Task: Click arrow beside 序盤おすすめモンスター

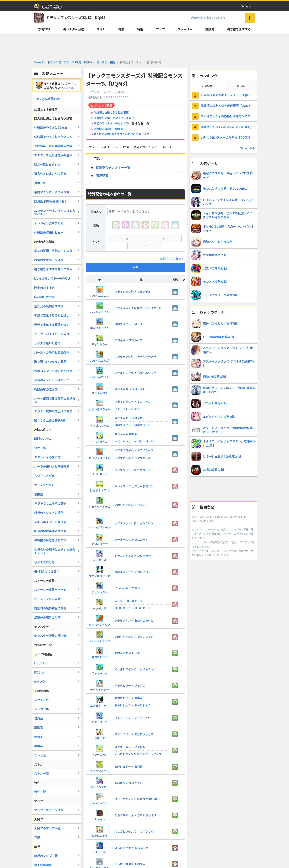Action: point(78,260)
